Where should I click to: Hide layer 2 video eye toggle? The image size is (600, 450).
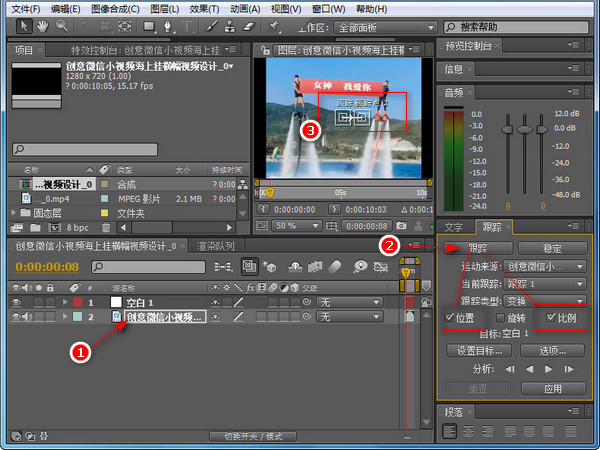tap(16, 317)
